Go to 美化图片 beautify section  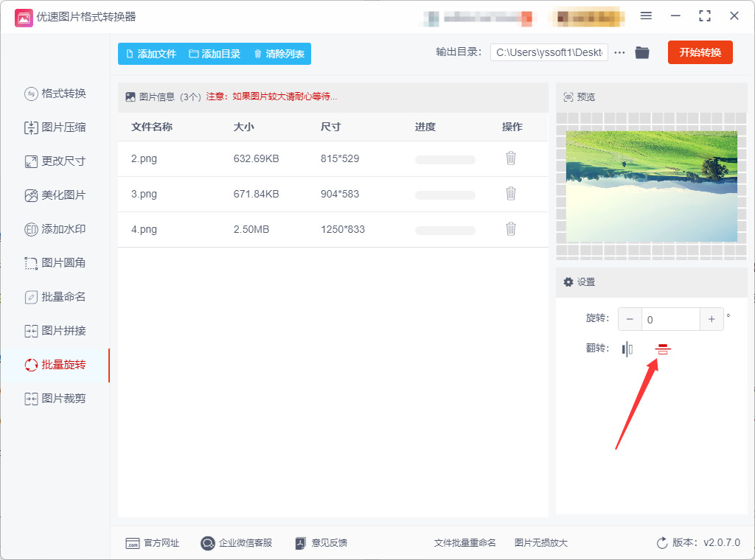55,195
